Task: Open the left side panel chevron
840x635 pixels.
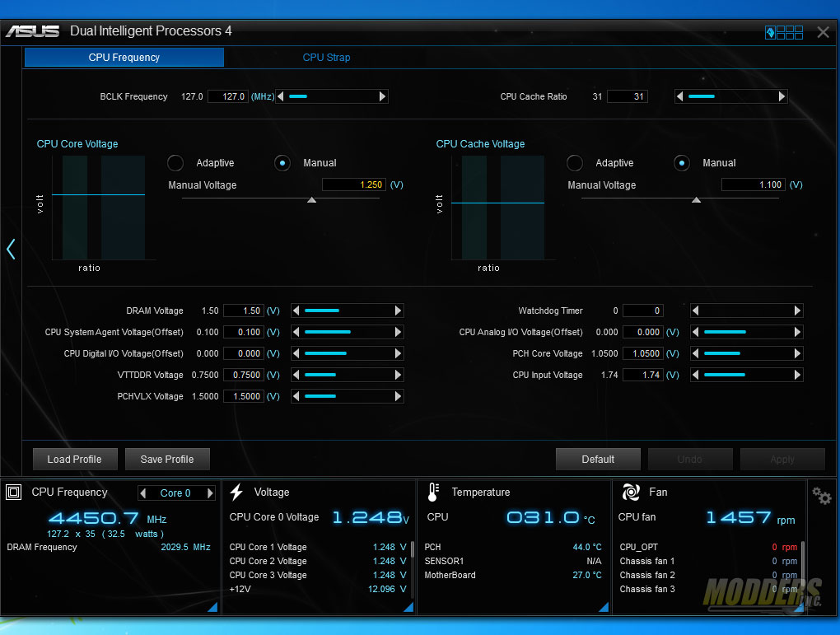Action: pyautogui.click(x=11, y=250)
